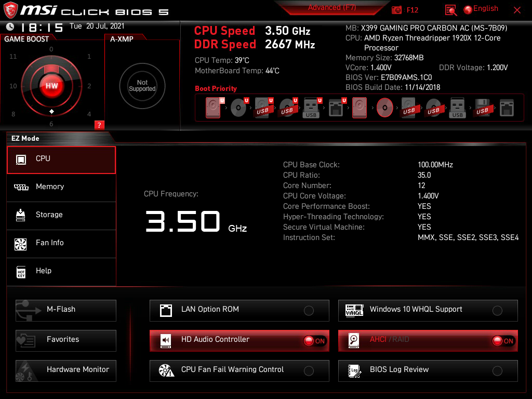
Task: Click the date Tue 20 Jul, 2021
Action: 97,26
